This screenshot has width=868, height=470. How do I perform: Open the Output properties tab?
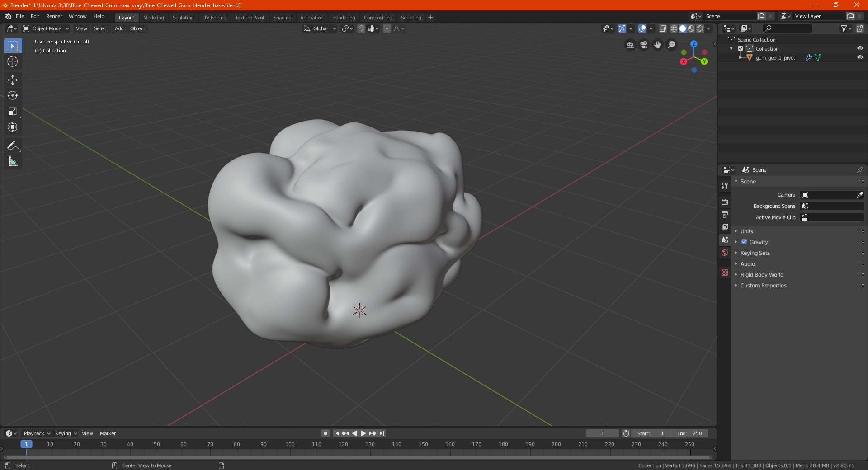pyautogui.click(x=725, y=214)
